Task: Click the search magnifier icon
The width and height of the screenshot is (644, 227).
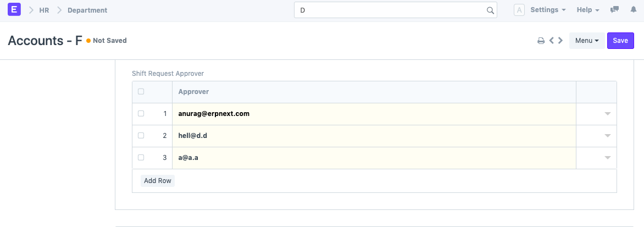Action: pyautogui.click(x=490, y=10)
